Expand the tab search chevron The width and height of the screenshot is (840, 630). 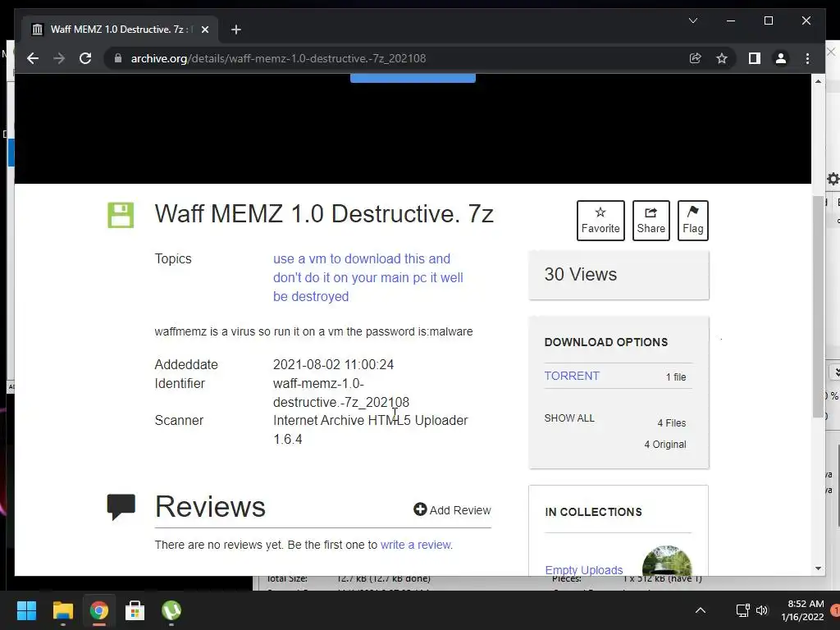tap(692, 21)
